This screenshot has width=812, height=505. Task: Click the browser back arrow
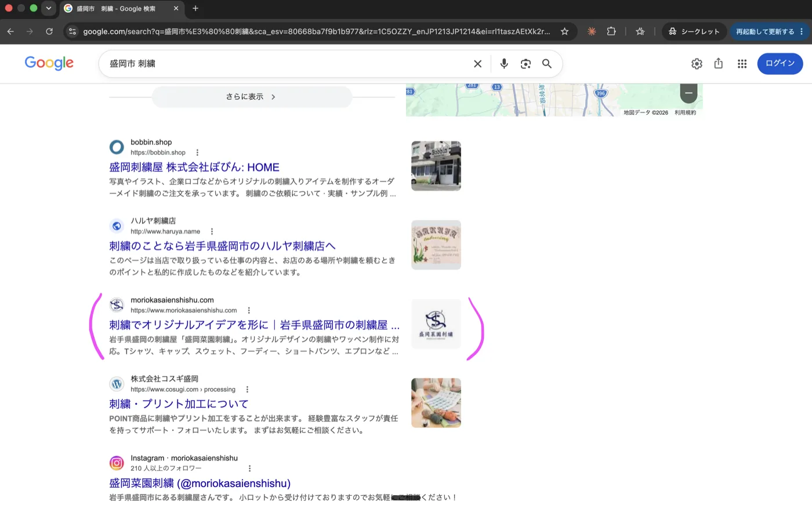[10, 31]
